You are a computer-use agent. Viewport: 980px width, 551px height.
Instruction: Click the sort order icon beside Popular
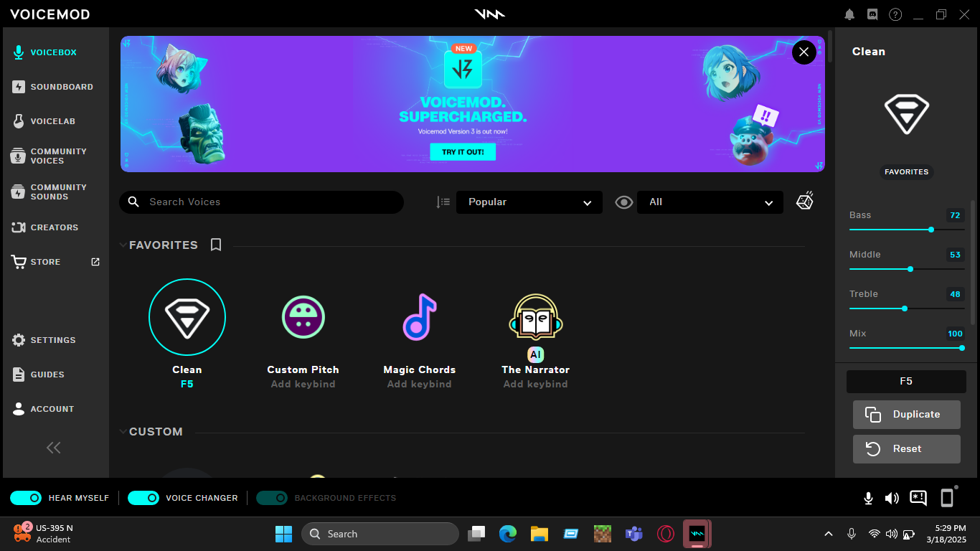click(443, 202)
